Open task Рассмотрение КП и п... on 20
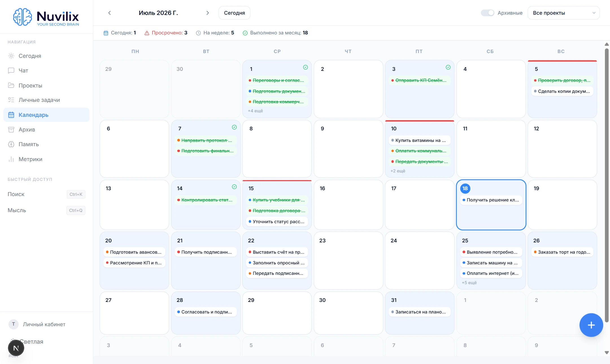 click(x=134, y=263)
